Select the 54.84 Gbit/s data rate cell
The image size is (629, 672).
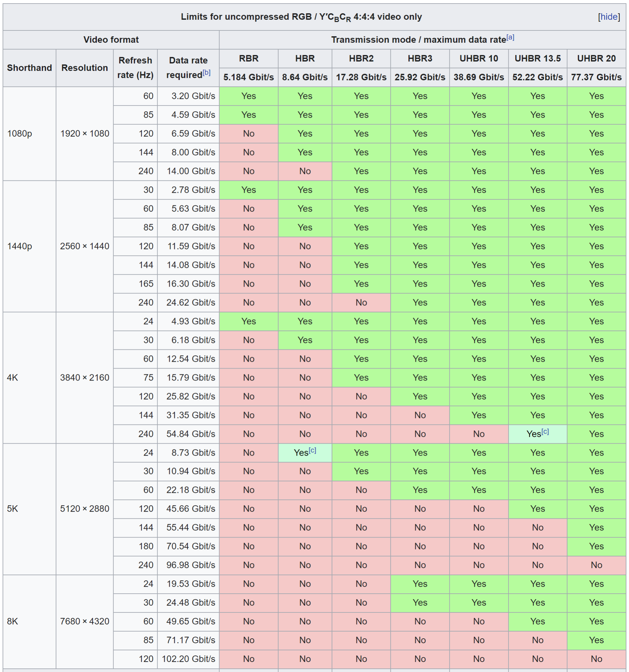[191, 434]
